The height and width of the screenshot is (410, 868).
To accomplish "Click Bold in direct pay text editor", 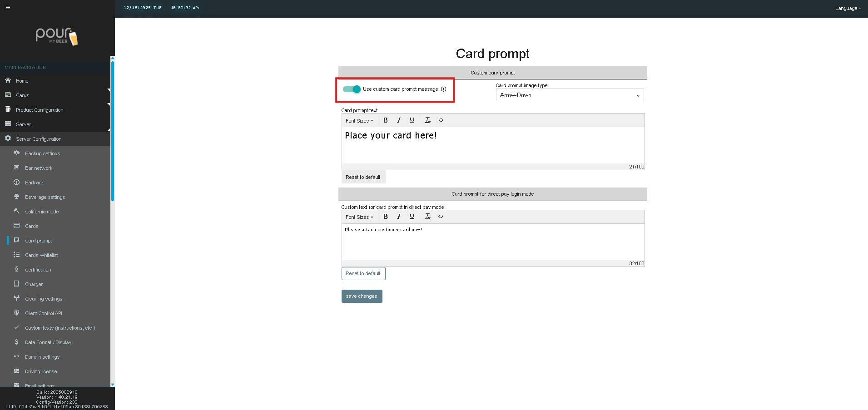I will coord(386,217).
